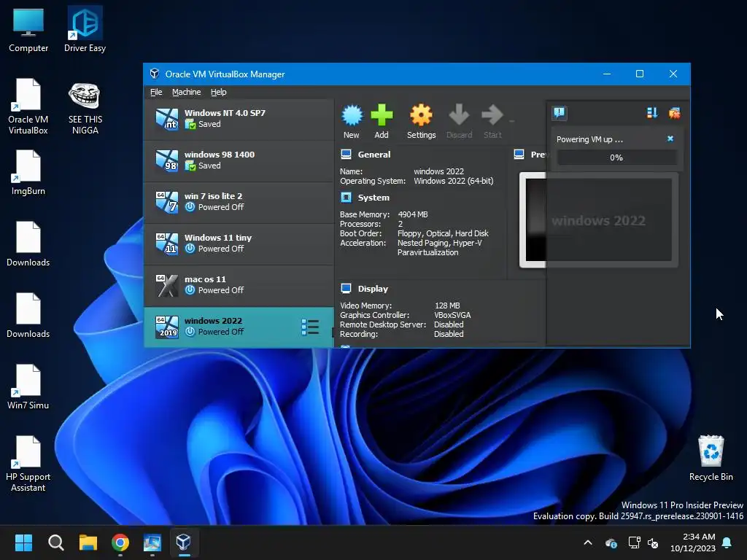Click the Base Memory value 4904 MB

[413, 214]
